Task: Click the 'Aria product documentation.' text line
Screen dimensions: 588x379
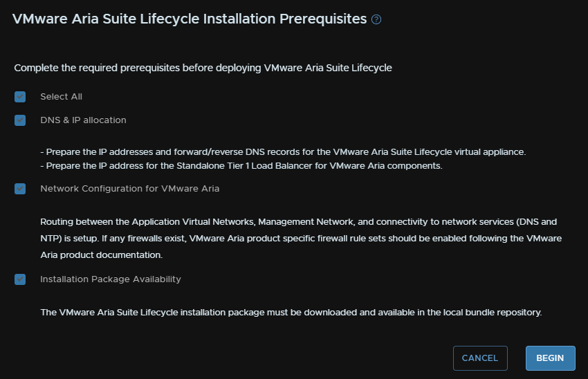Action: [101, 255]
